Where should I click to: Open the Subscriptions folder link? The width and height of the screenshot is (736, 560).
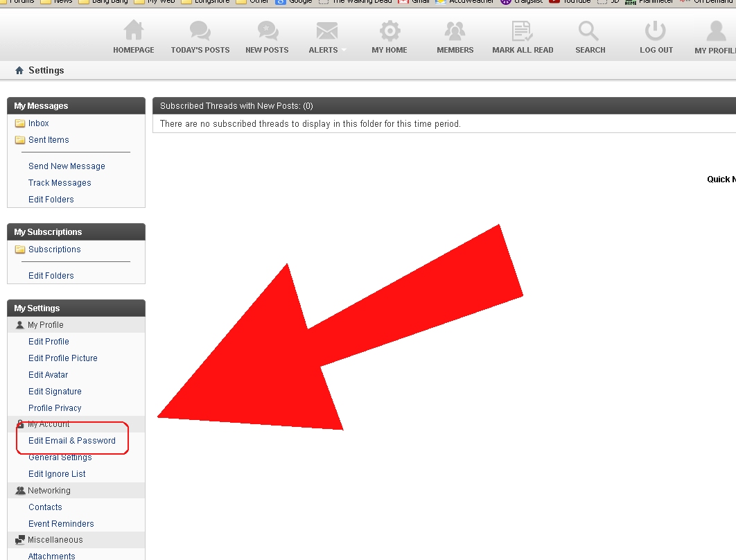click(x=54, y=250)
